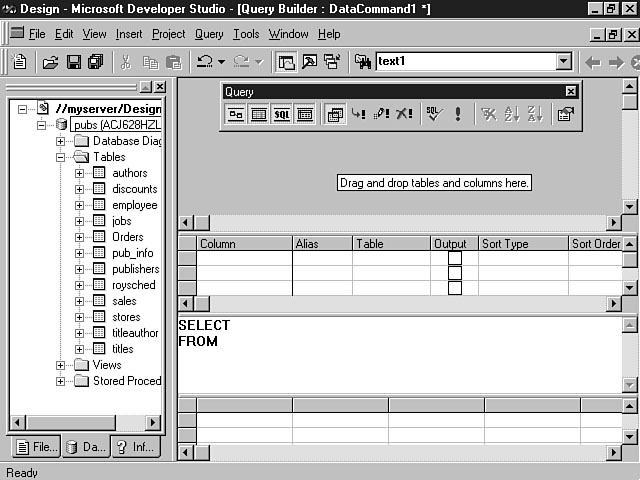Click the Undo arrow icon
Screen dimensions: 640x480
pos(204,62)
